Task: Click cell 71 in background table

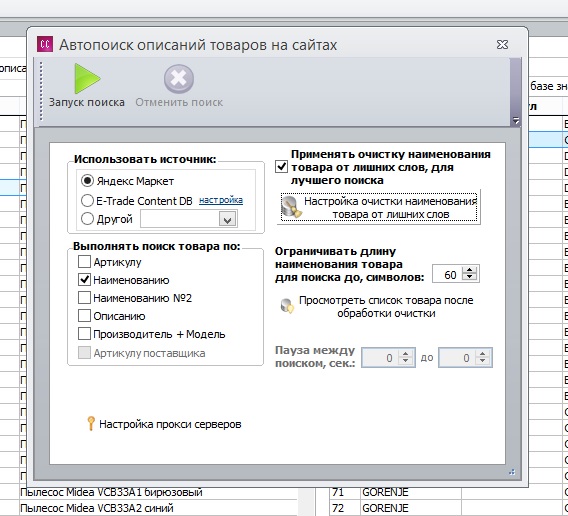Action: coord(344,492)
